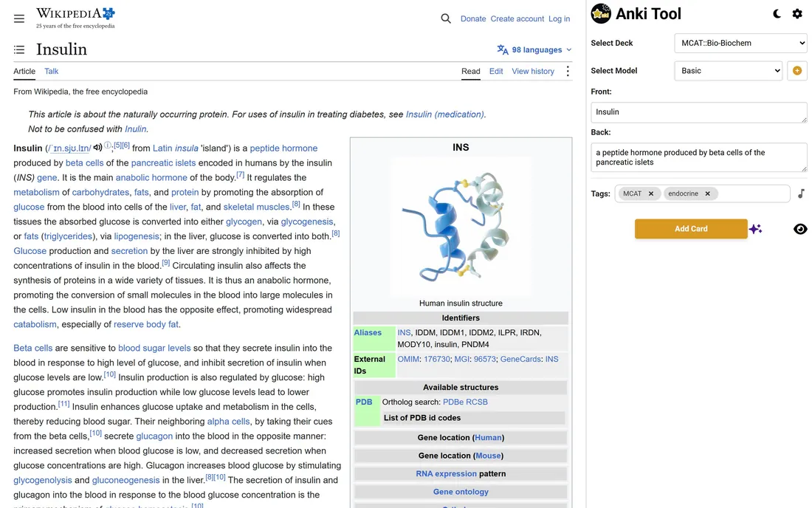Open the Insulin (medication) link
This screenshot has height=508, width=812.
445,114
